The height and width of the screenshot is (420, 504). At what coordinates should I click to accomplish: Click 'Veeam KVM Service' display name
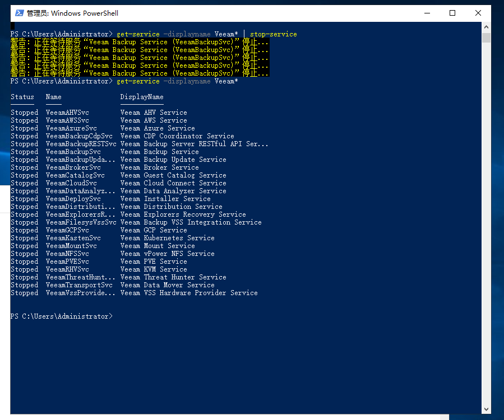(x=154, y=269)
